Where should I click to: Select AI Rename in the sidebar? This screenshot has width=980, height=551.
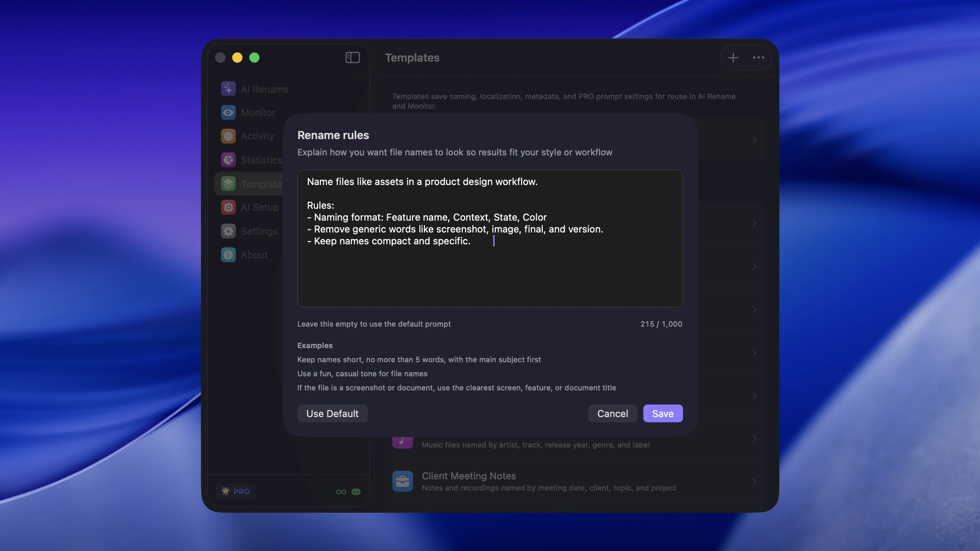pyautogui.click(x=265, y=89)
